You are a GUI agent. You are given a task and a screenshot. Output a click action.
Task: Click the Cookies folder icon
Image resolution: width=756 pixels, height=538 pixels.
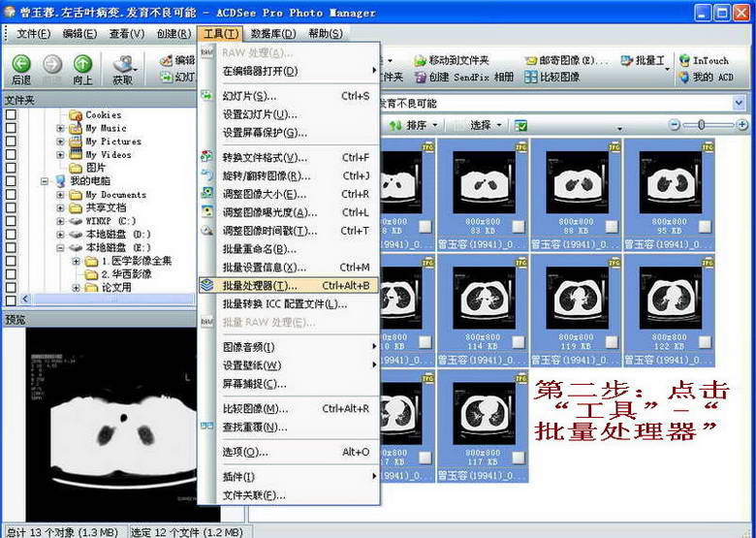76,115
